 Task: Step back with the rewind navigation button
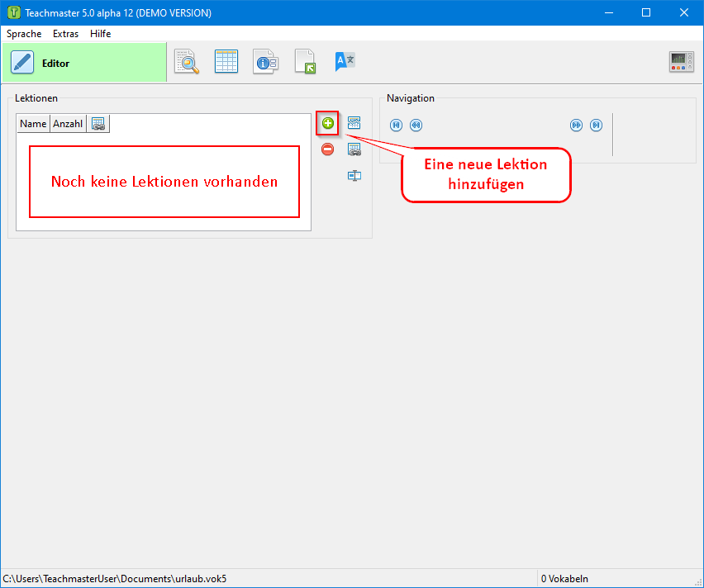pyautogui.click(x=416, y=126)
